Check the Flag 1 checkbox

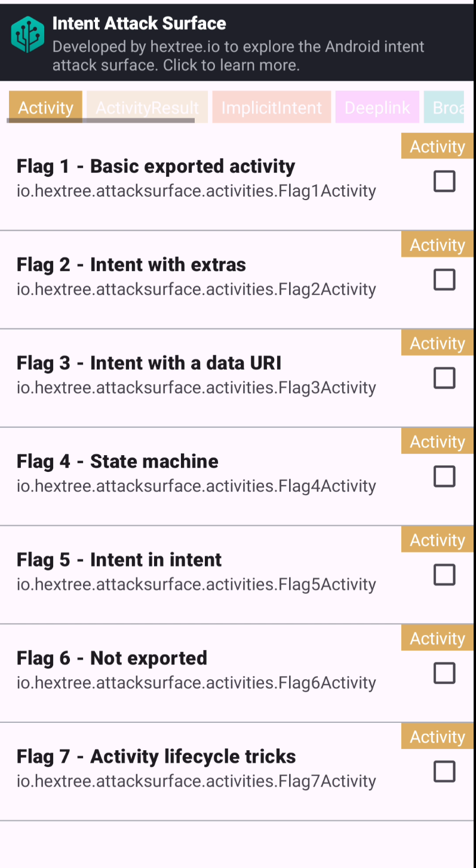click(444, 181)
